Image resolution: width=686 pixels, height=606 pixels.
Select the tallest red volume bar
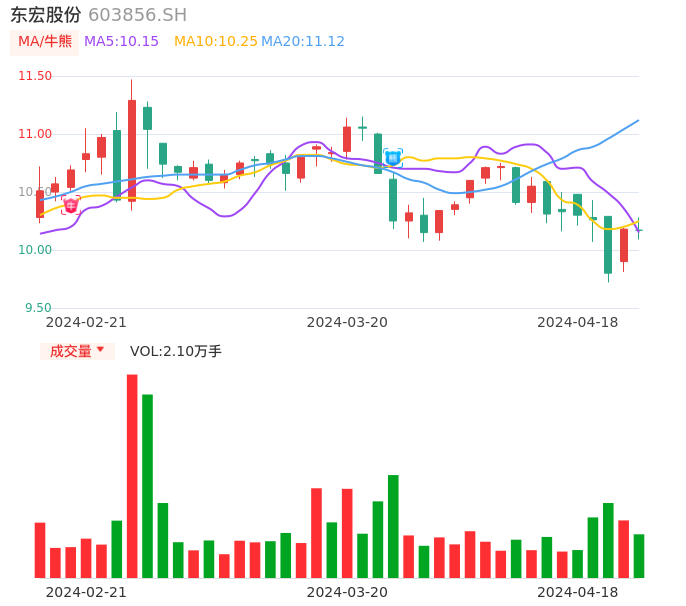[x=132, y=476]
